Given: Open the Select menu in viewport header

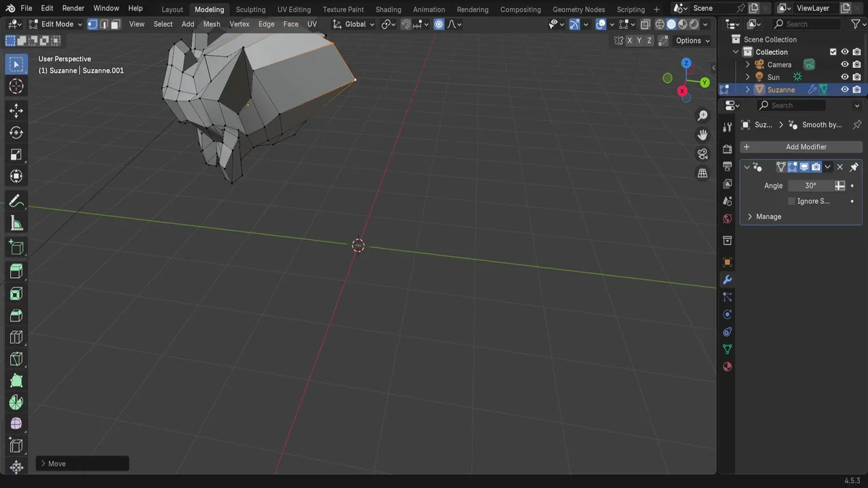Looking at the screenshot, I should pos(163,24).
